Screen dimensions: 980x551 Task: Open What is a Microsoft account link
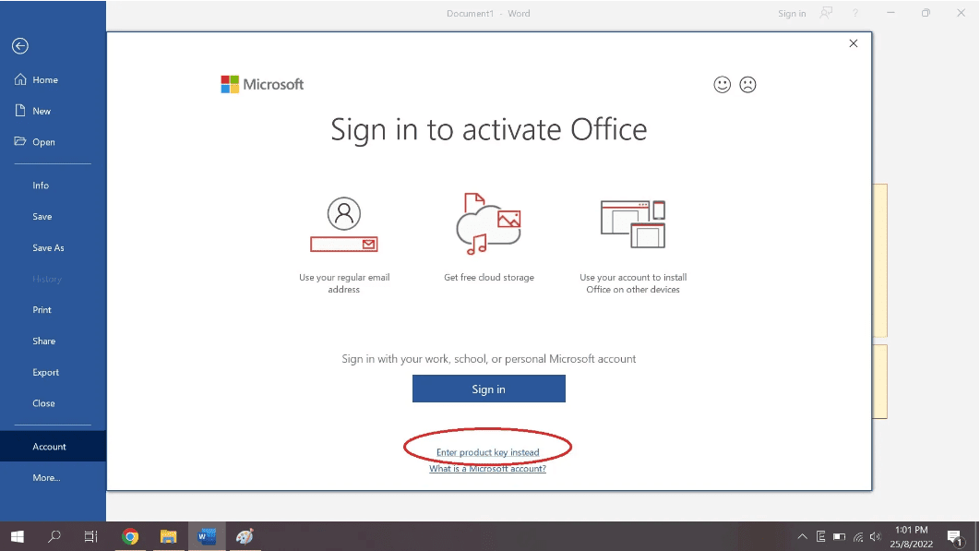pyautogui.click(x=487, y=469)
